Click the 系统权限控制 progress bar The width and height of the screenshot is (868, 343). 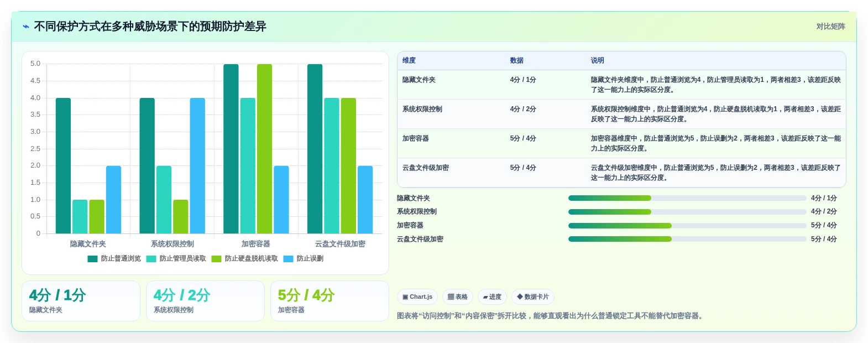click(x=687, y=212)
